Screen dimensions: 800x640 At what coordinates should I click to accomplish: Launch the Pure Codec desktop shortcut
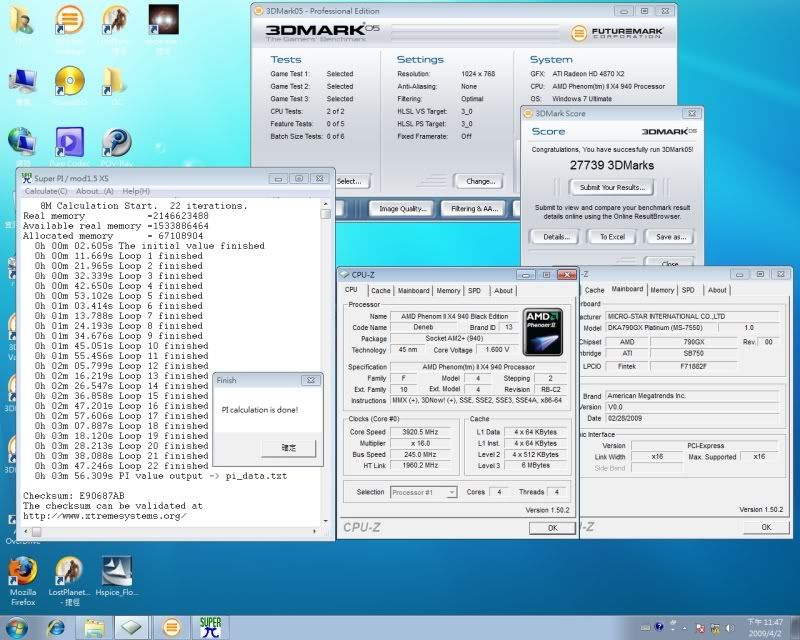pos(69,141)
